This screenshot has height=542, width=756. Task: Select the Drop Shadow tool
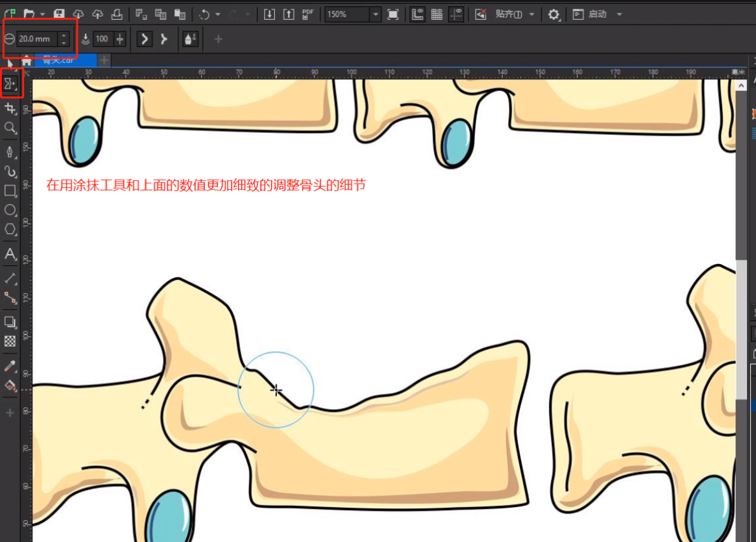tap(10, 321)
